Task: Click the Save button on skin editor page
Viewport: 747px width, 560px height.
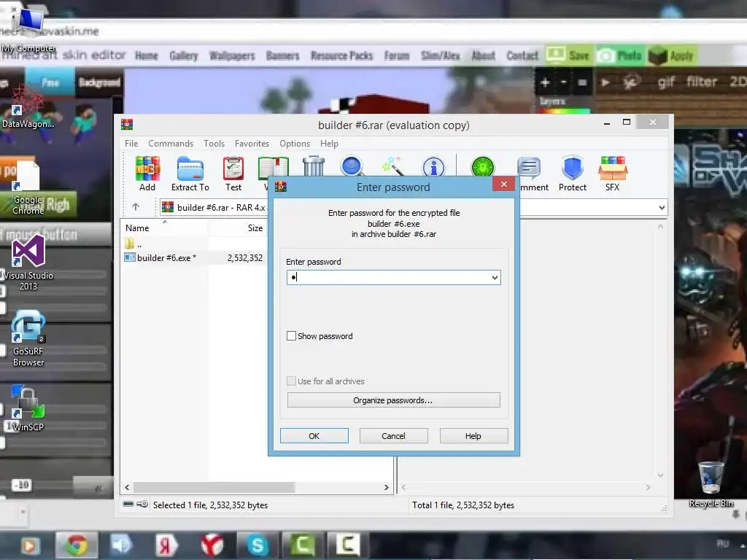Action: [x=568, y=55]
